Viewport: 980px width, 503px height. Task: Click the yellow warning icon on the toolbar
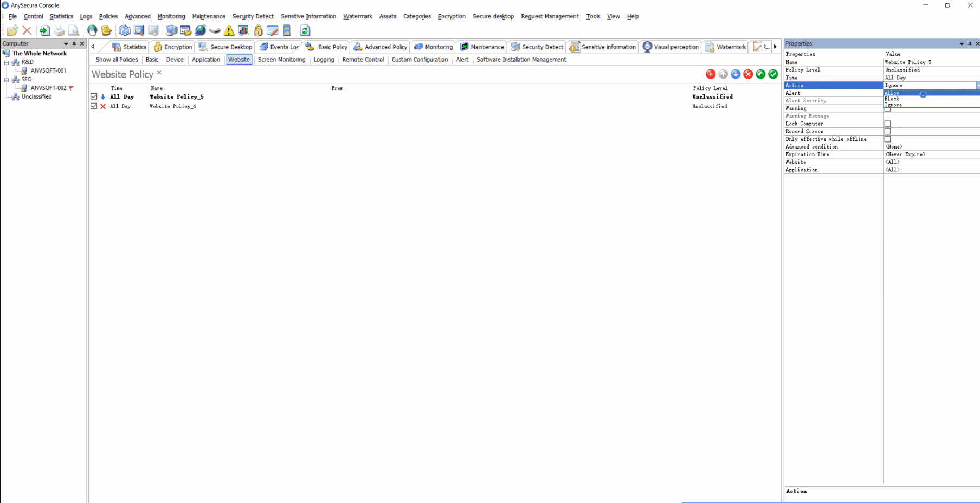point(229,31)
